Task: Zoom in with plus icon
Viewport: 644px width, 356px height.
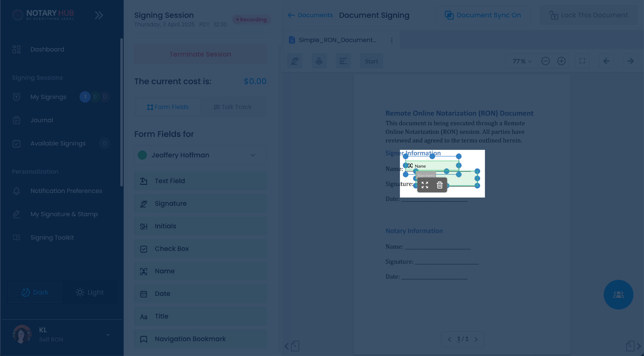Action: point(561,61)
